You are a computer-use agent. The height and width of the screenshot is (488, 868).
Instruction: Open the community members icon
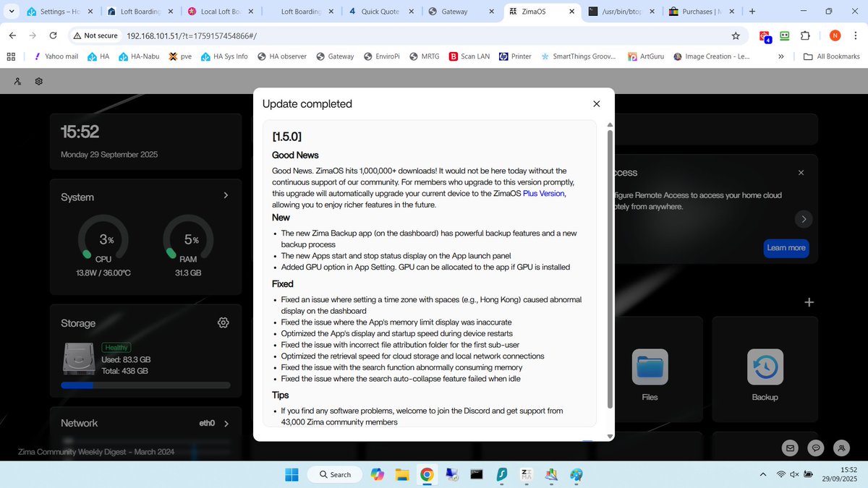(841, 448)
